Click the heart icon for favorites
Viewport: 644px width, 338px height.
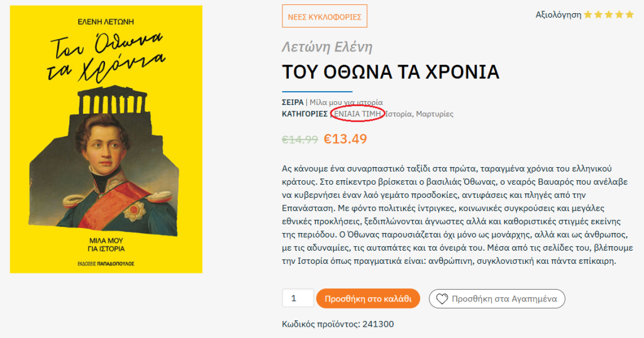coord(441,298)
